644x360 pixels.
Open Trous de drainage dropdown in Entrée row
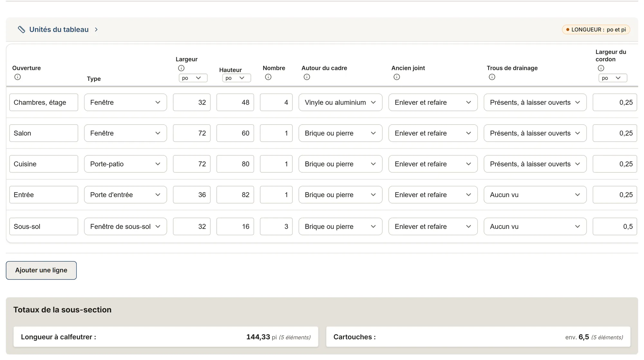tap(535, 195)
